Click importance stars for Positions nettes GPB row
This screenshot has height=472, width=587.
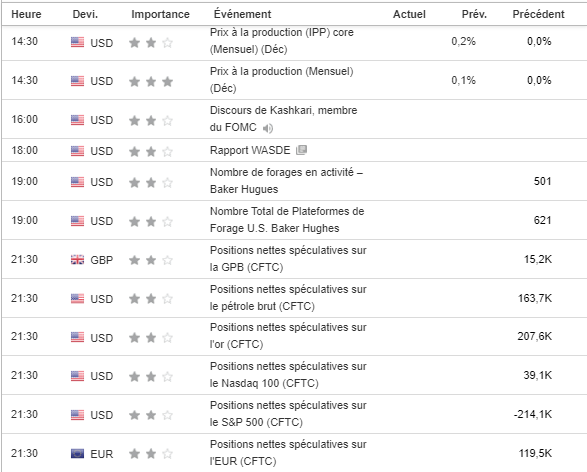coord(151,260)
